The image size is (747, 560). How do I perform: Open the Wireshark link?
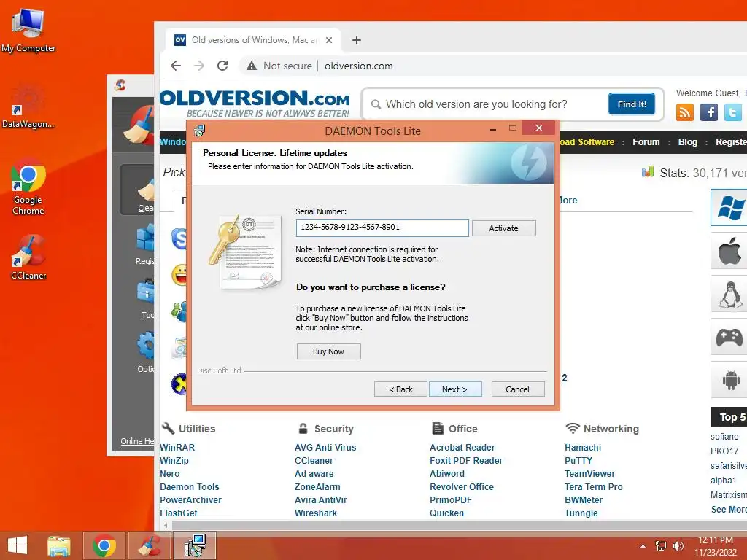click(316, 513)
